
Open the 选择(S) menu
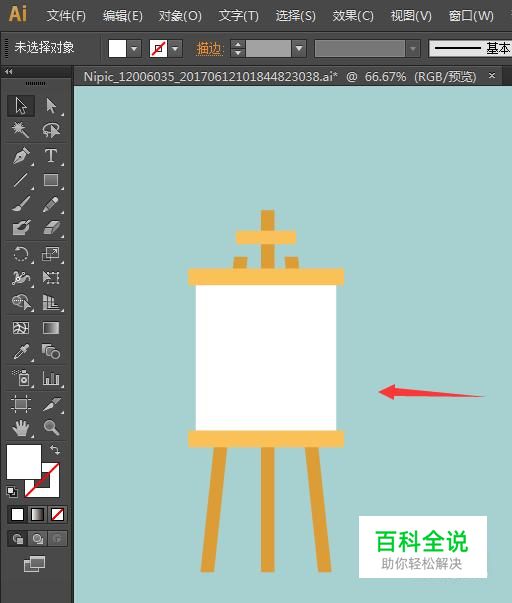coord(295,16)
